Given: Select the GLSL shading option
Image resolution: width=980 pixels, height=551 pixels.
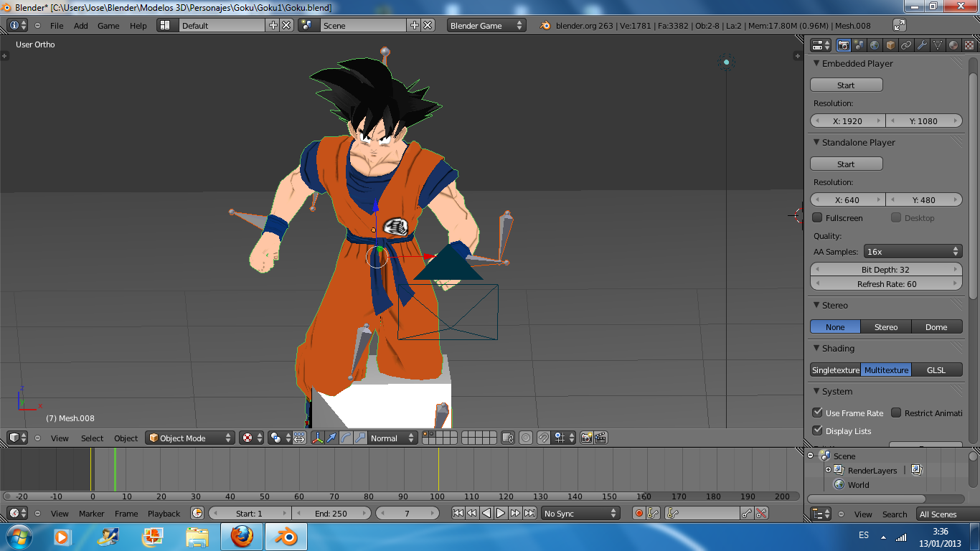Looking at the screenshot, I should [x=936, y=370].
